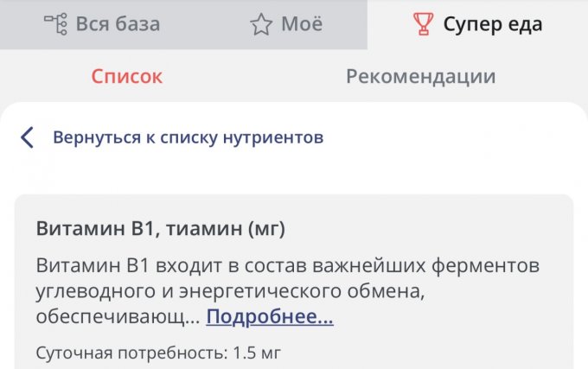Expand description via Подробнее link
The image size is (588, 369).
(270, 317)
